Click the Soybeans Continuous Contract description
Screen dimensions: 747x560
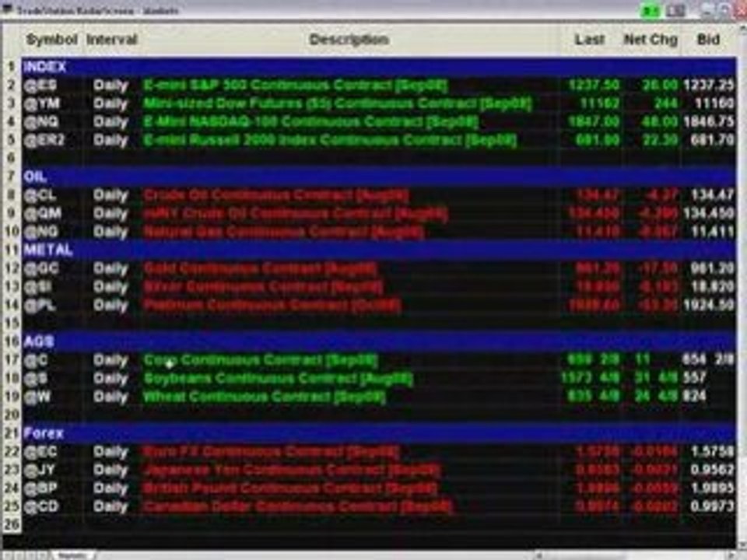[279, 378]
